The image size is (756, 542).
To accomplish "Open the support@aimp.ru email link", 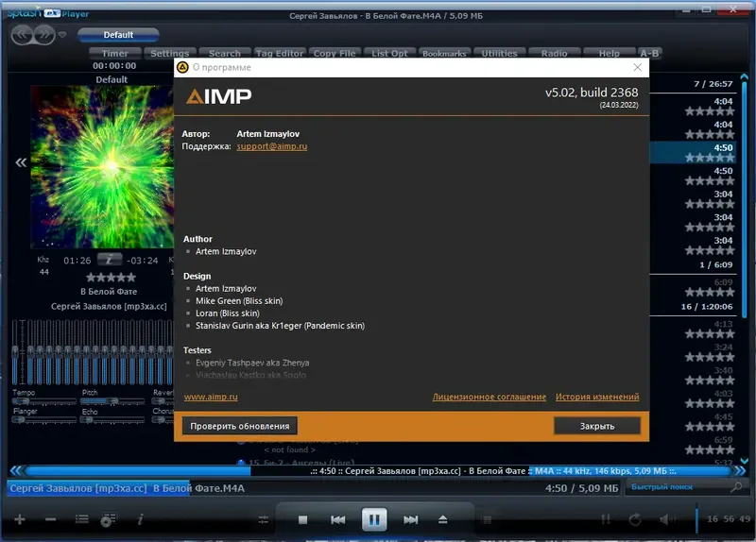I will click(x=272, y=146).
